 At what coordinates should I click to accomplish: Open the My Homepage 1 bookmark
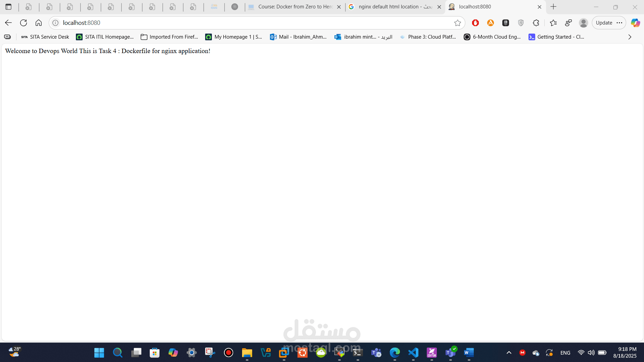[234, 37]
